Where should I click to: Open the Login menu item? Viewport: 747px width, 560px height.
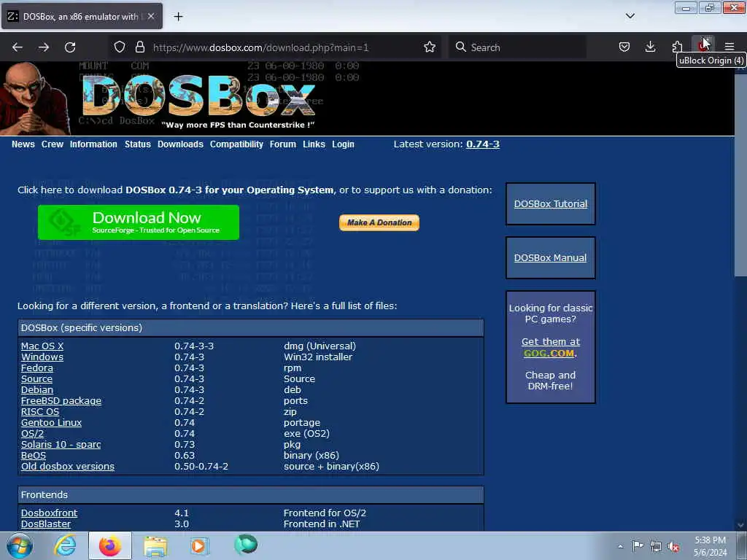pos(343,144)
